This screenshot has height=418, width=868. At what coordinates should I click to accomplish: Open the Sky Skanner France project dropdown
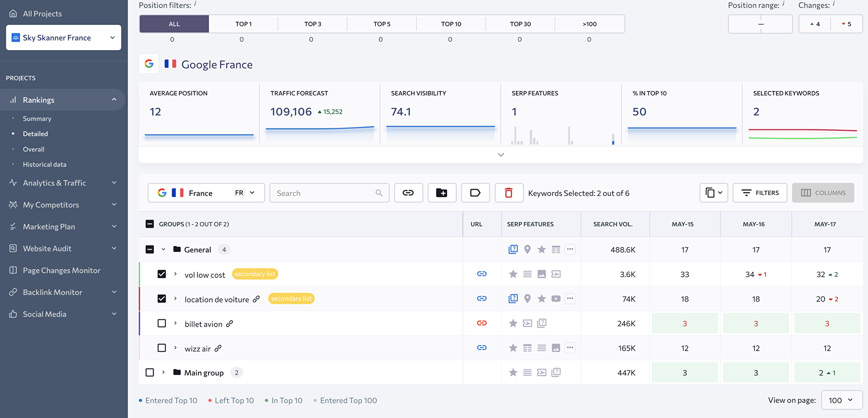pyautogui.click(x=63, y=38)
